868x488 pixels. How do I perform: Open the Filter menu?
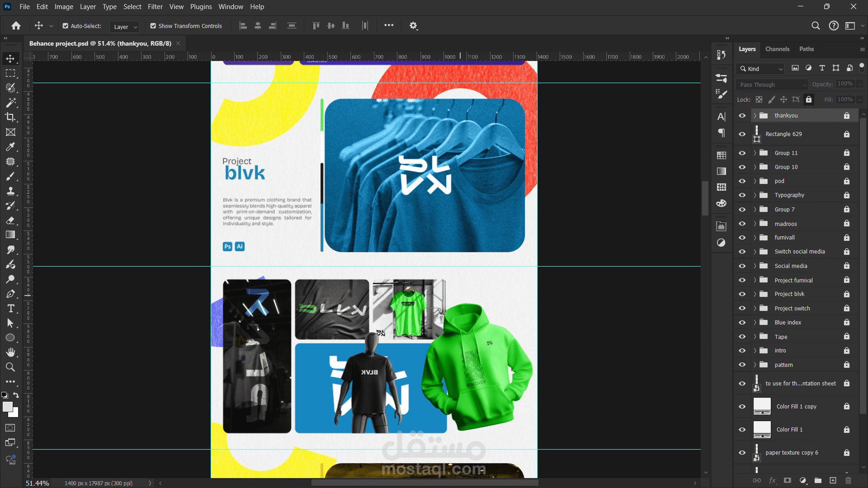click(155, 7)
